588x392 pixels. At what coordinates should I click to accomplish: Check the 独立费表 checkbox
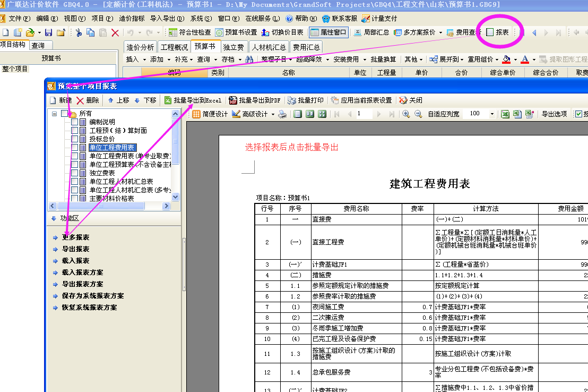coord(74,173)
